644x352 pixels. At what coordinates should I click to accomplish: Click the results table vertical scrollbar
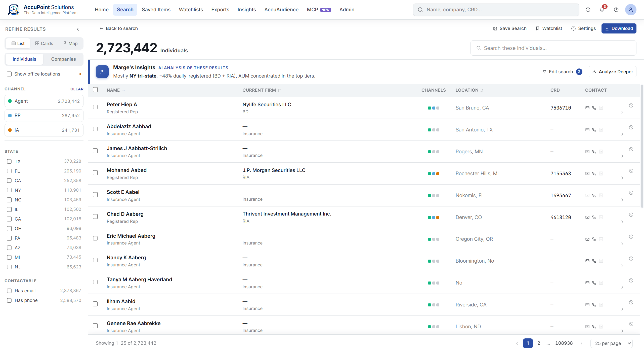click(642, 146)
